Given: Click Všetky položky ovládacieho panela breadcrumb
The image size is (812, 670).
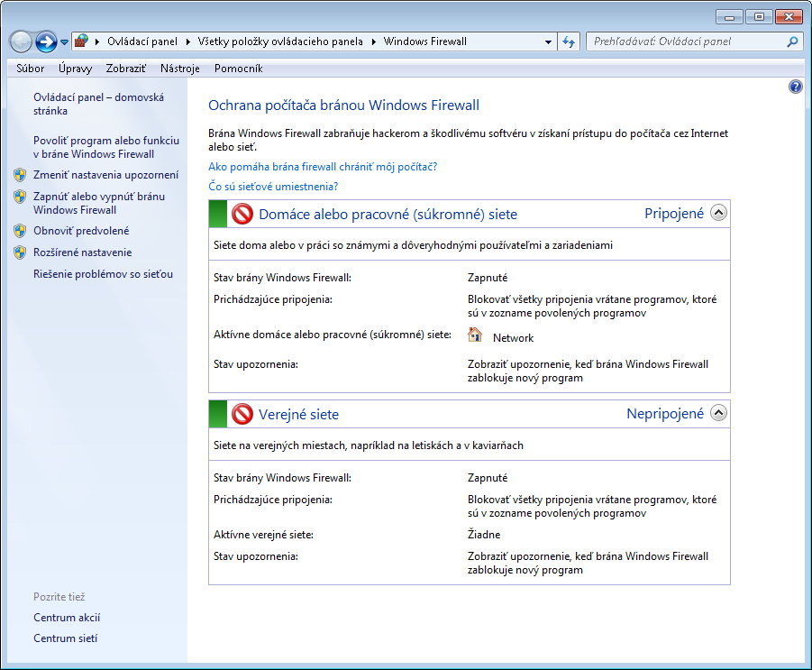Looking at the screenshot, I should (280, 41).
